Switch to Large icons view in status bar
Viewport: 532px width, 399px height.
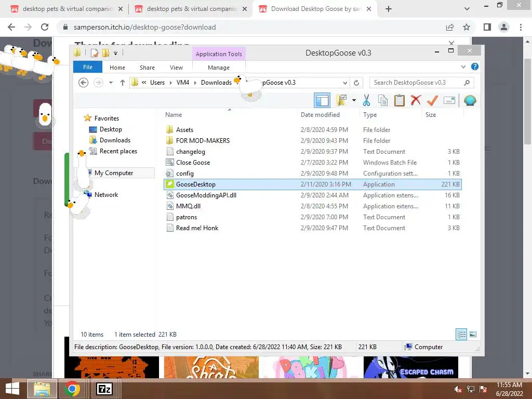click(x=473, y=334)
